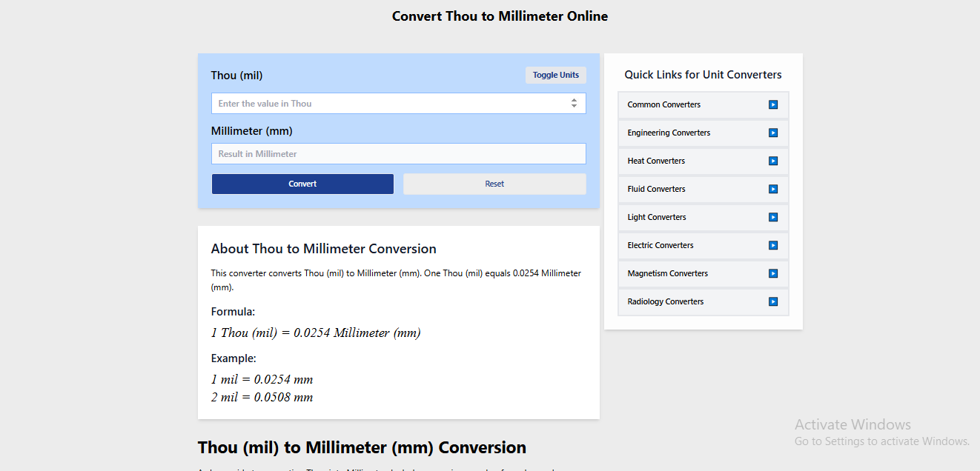Open the Fluid Converters link
980x471 pixels.
pos(655,189)
